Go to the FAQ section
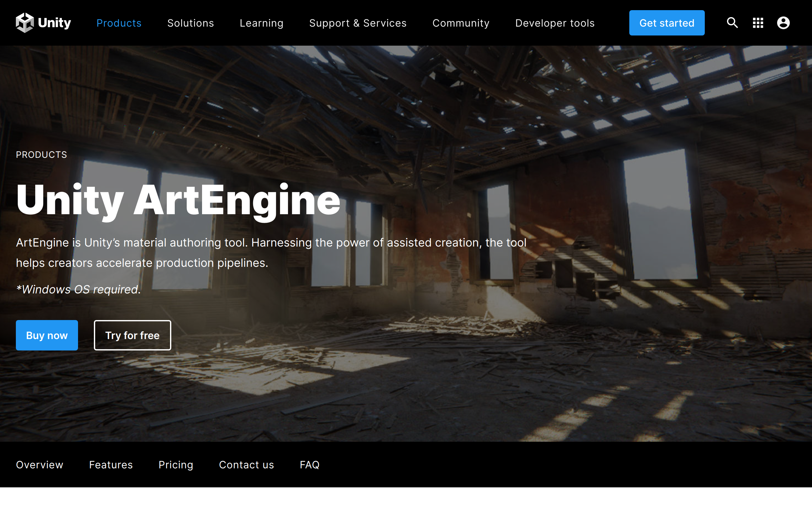Viewport: 812px width, 507px height. [309, 465]
